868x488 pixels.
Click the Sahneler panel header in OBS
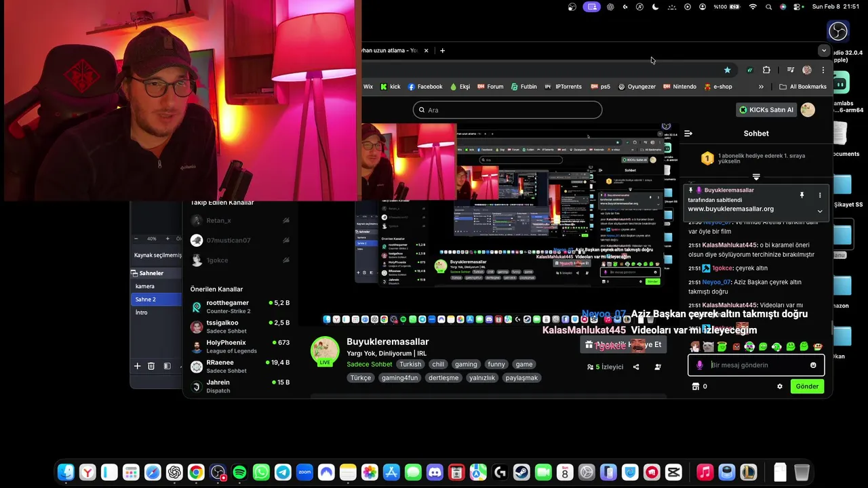[156, 273]
